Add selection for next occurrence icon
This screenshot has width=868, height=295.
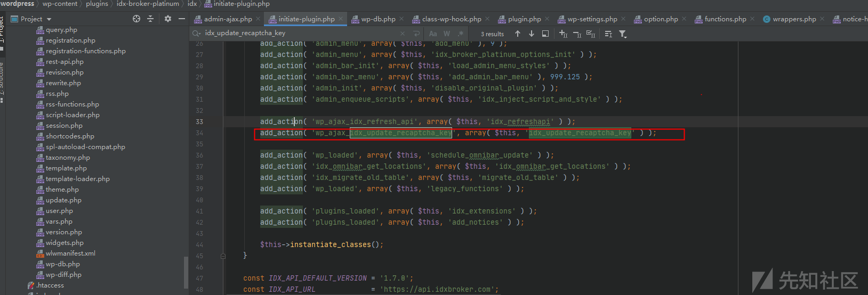[x=563, y=34]
